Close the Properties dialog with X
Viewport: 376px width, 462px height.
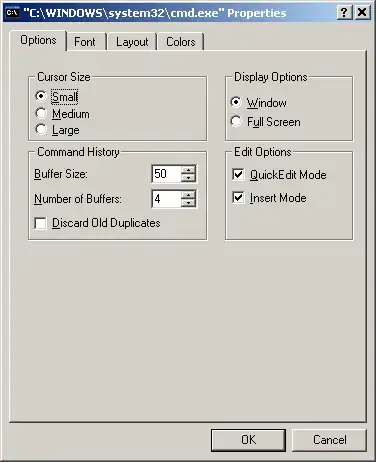click(362, 13)
